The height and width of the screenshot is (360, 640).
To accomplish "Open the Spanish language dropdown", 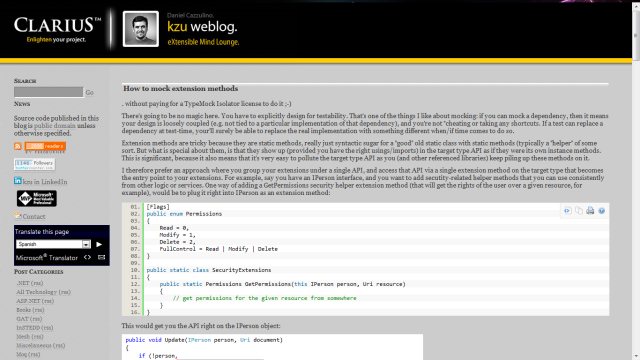I will point(53,244).
